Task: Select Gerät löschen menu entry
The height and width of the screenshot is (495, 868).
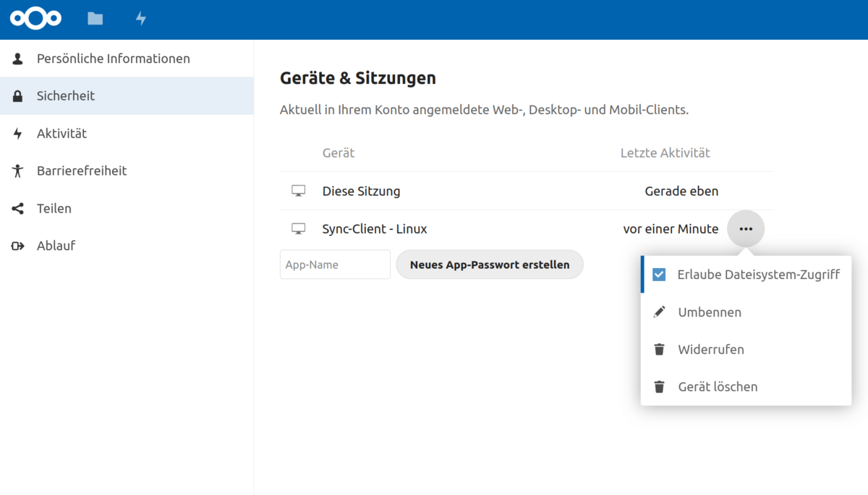Action: pos(718,387)
